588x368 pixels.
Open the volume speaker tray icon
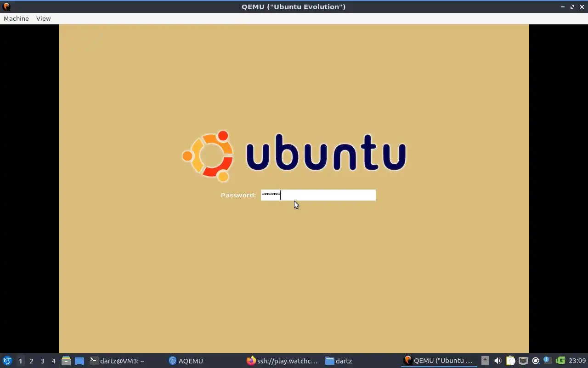(498, 361)
